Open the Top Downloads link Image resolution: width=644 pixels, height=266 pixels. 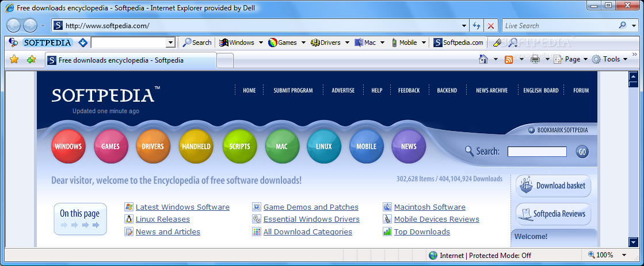(x=422, y=232)
